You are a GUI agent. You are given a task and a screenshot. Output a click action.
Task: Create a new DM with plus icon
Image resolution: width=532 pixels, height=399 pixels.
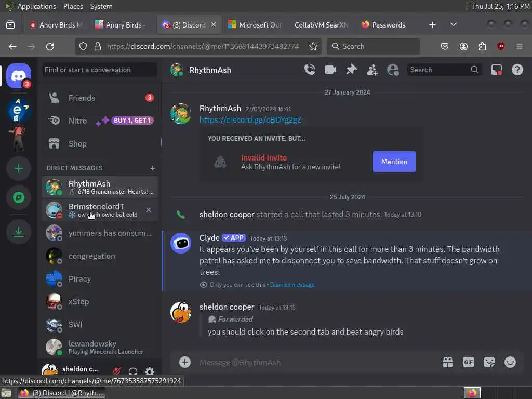(x=153, y=168)
